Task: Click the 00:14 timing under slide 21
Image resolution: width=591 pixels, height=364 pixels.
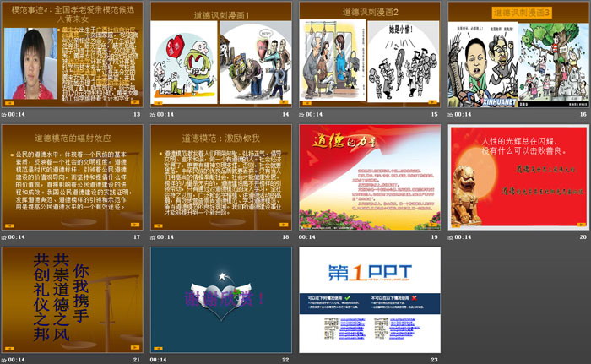Action: [17, 360]
